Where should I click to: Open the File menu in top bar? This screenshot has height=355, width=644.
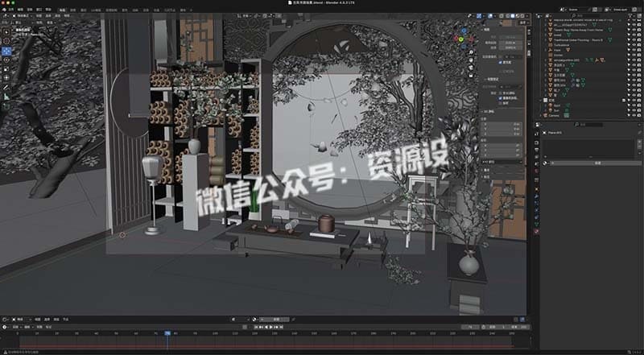pyautogui.click(x=11, y=10)
